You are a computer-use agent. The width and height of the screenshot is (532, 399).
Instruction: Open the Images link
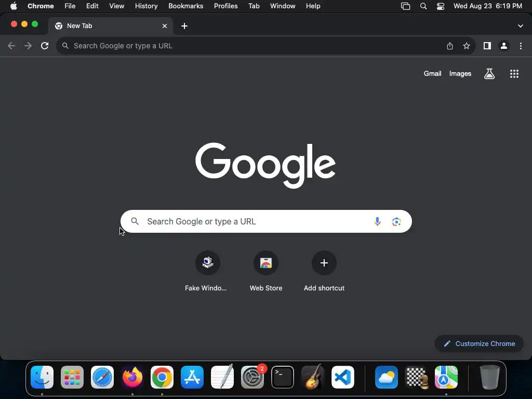click(460, 74)
